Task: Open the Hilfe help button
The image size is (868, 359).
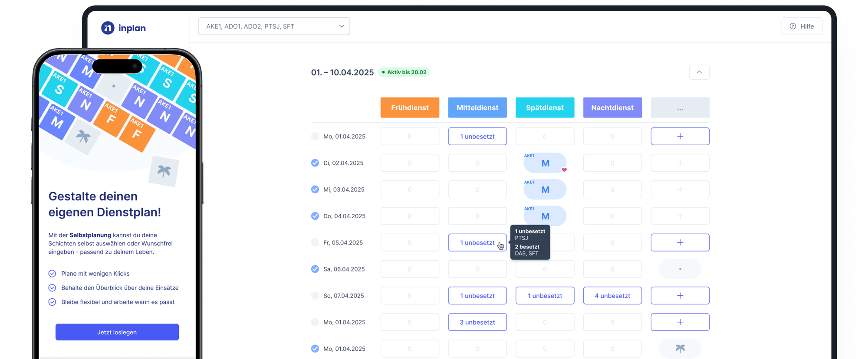Action: [802, 26]
